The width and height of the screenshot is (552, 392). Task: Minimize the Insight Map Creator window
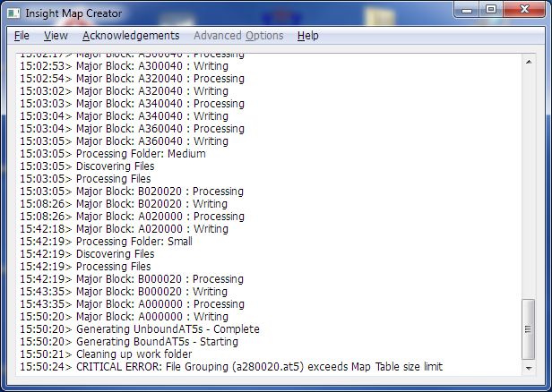pos(468,11)
